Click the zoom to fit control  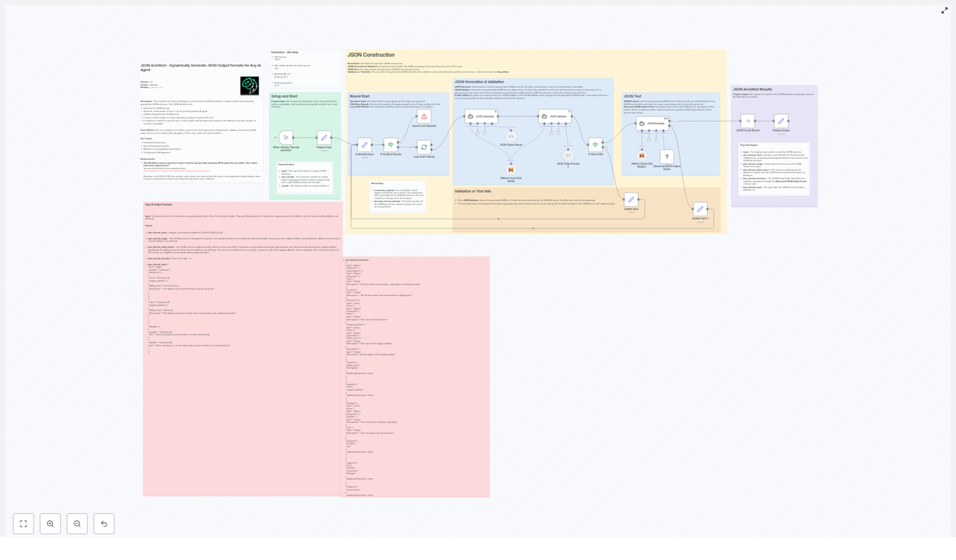24,524
